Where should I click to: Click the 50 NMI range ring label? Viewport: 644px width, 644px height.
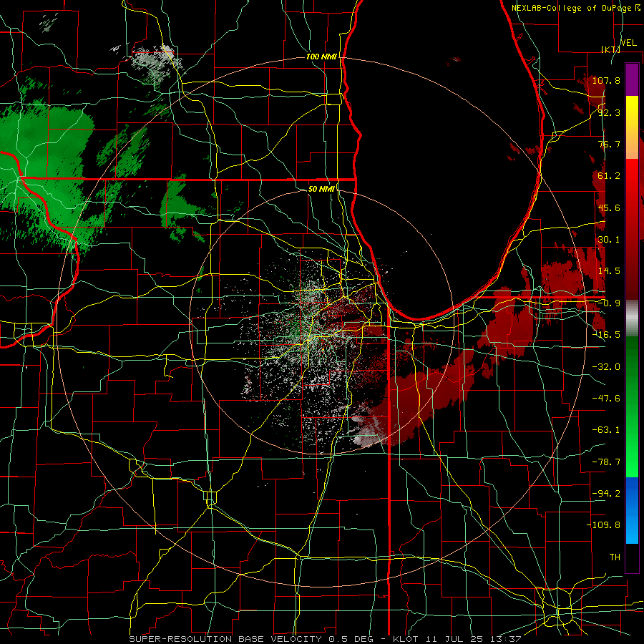pyautogui.click(x=321, y=189)
